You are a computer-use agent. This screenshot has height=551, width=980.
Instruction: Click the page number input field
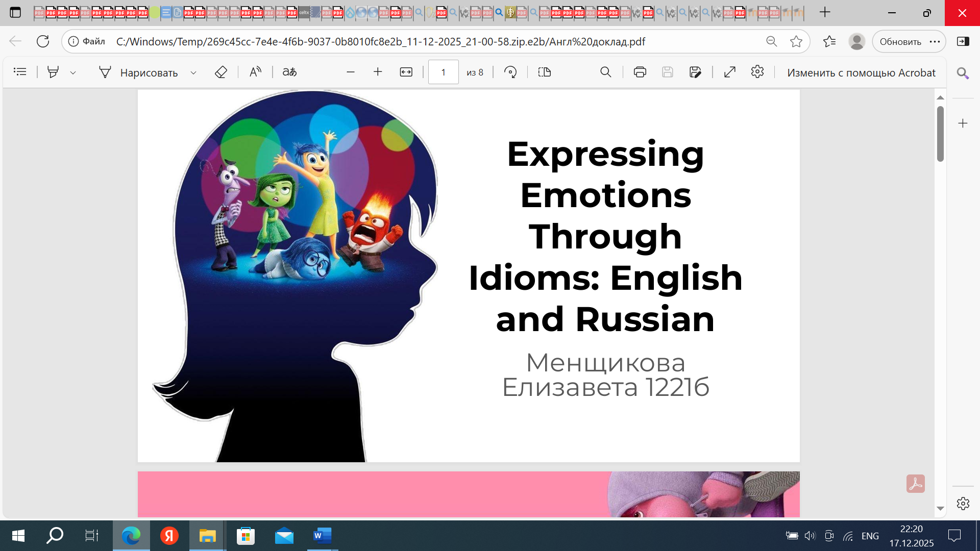443,72
